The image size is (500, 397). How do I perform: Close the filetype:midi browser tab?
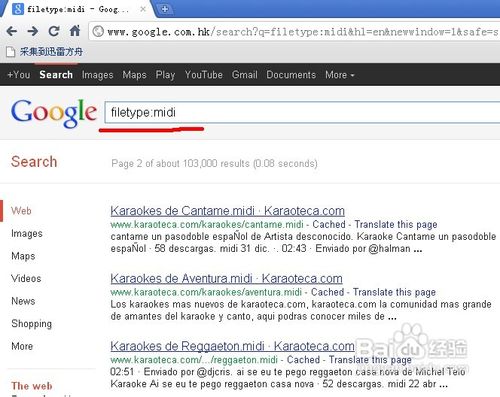pos(143,9)
